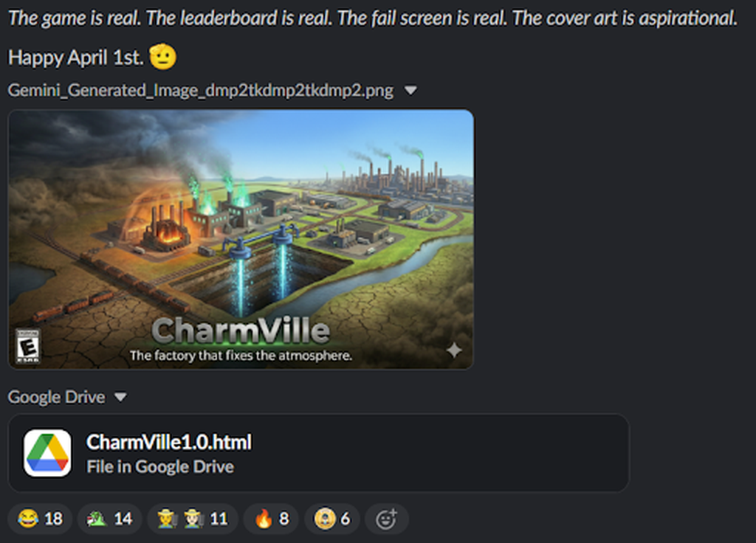Toggle the laughing-crying emoji reaction with 18
The width and height of the screenshot is (756, 543).
coord(40,519)
